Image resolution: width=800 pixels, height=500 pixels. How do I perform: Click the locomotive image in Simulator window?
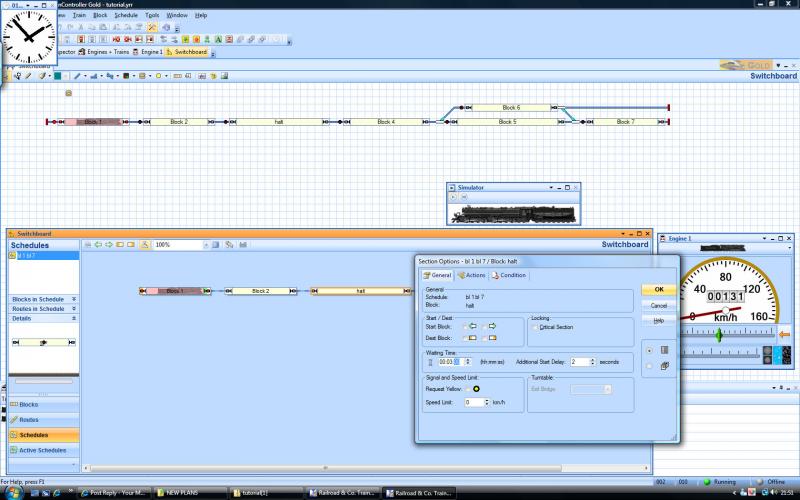pyautogui.click(x=512, y=212)
